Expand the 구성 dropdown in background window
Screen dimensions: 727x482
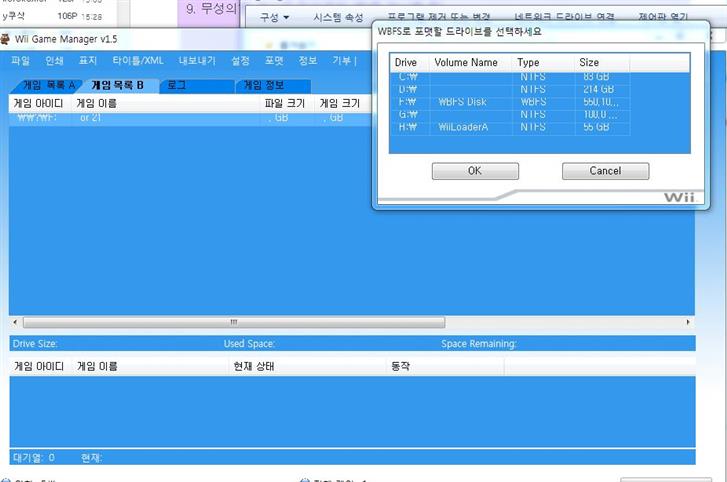coord(274,18)
